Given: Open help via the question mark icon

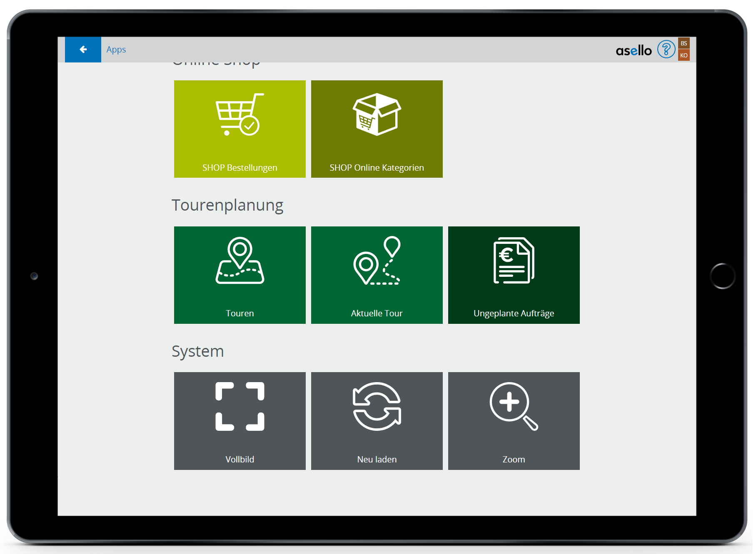Looking at the screenshot, I should [x=666, y=50].
